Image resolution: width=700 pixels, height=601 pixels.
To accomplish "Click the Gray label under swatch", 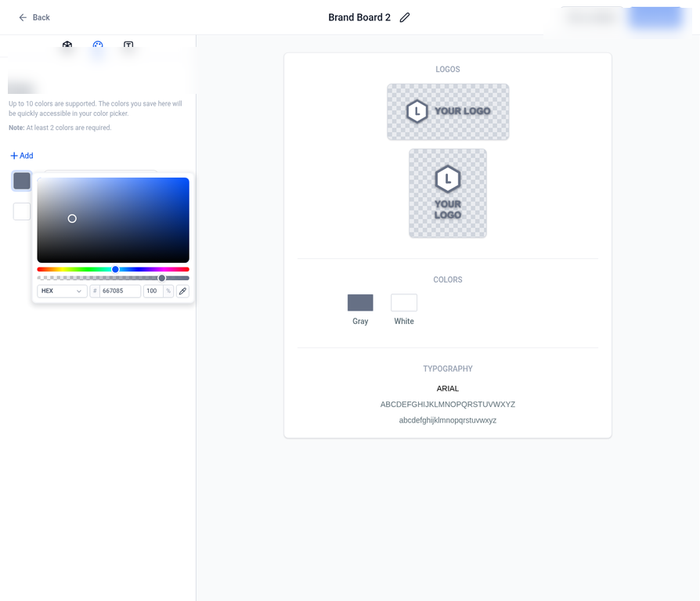I will point(360,322).
